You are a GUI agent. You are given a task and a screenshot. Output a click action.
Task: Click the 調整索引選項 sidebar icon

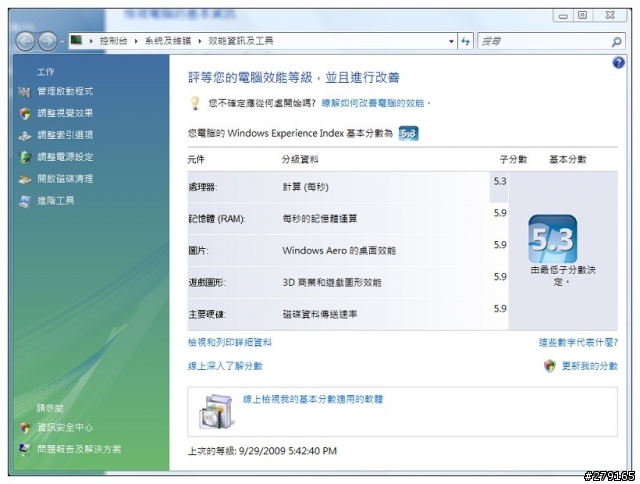[24, 135]
